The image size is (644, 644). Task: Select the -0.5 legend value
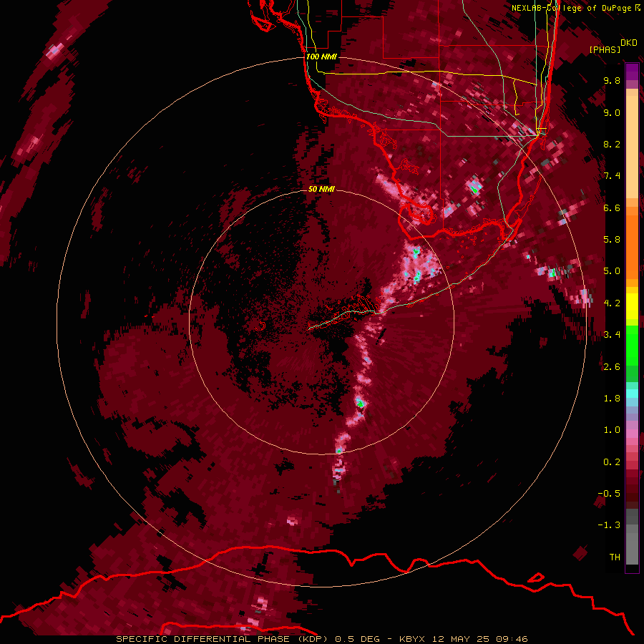click(609, 494)
